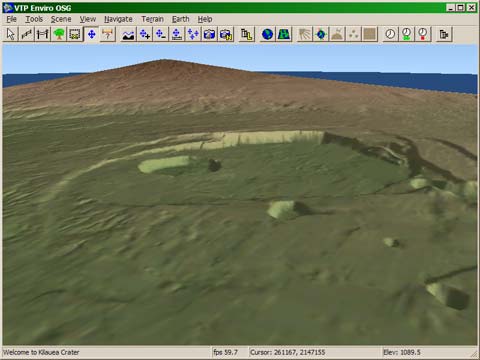Click the camera snapshot icon

209,34
